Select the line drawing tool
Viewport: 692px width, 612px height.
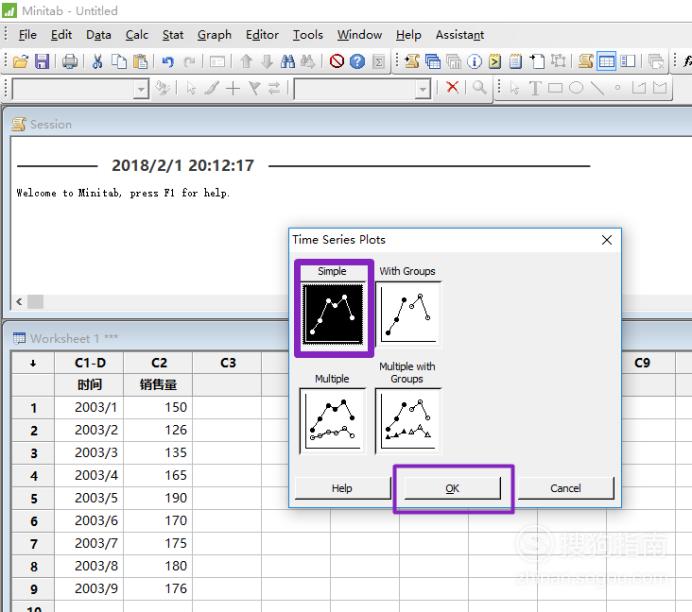point(597,88)
